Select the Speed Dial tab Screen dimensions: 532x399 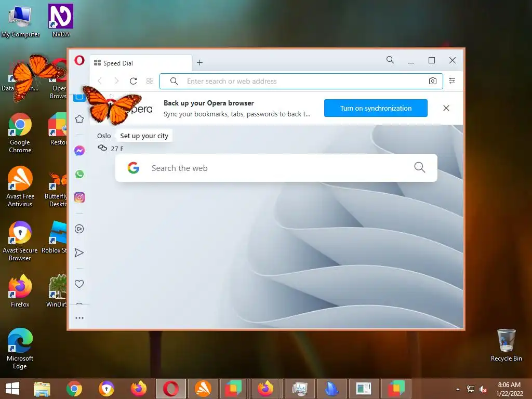[141, 63]
